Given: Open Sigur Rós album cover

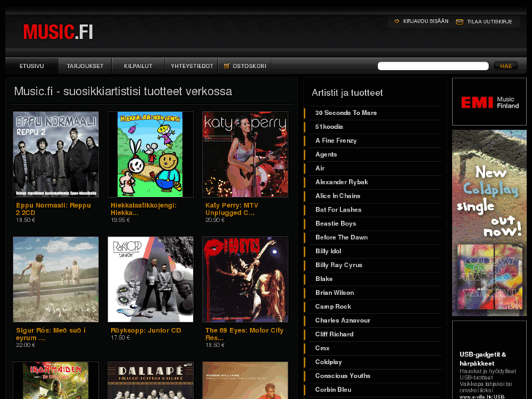Looking at the screenshot, I should (x=56, y=280).
